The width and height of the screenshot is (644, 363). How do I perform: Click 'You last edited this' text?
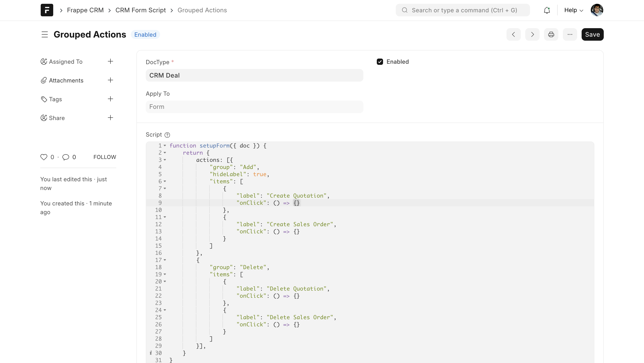point(74,184)
